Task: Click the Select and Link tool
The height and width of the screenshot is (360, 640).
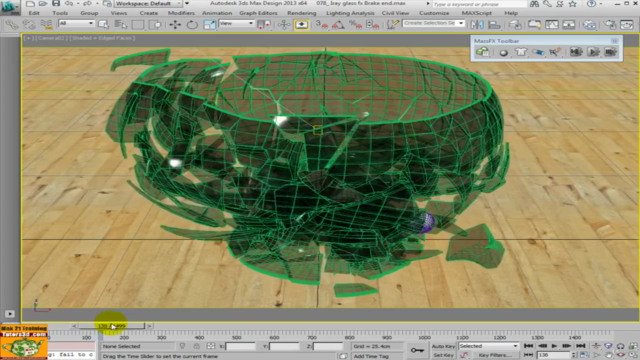Action: pyautogui.click(x=12, y=24)
